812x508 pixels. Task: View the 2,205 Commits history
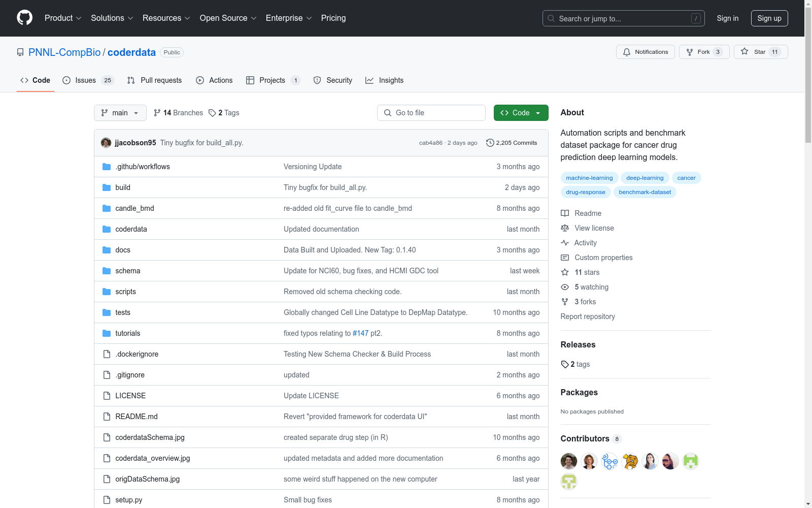tap(512, 143)
